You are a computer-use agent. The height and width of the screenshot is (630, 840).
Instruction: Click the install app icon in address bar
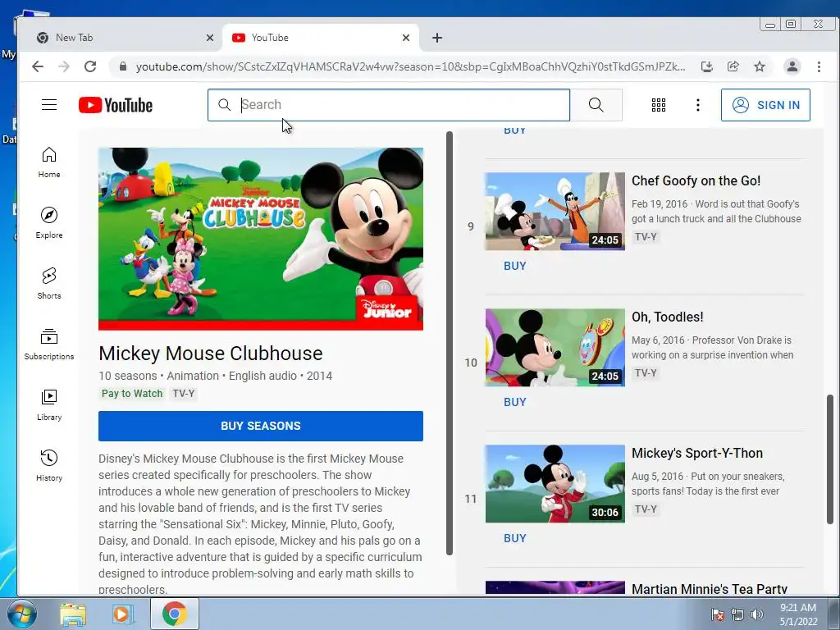706,66
